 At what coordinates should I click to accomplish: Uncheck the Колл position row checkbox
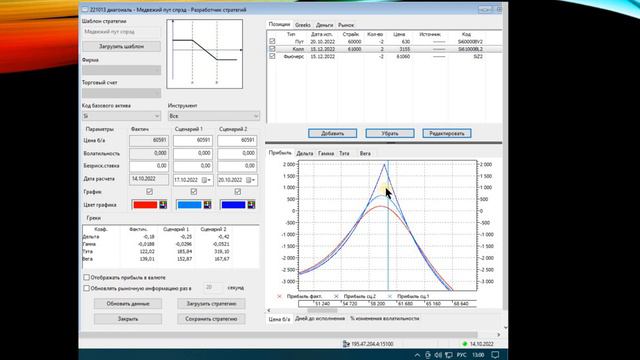pyautogui.click(x=272, y=49)
